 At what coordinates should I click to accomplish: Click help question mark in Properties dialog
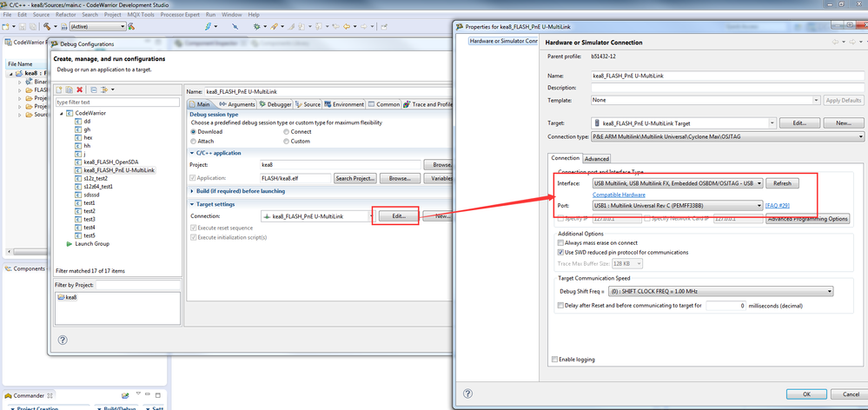[x=467, y=393]
